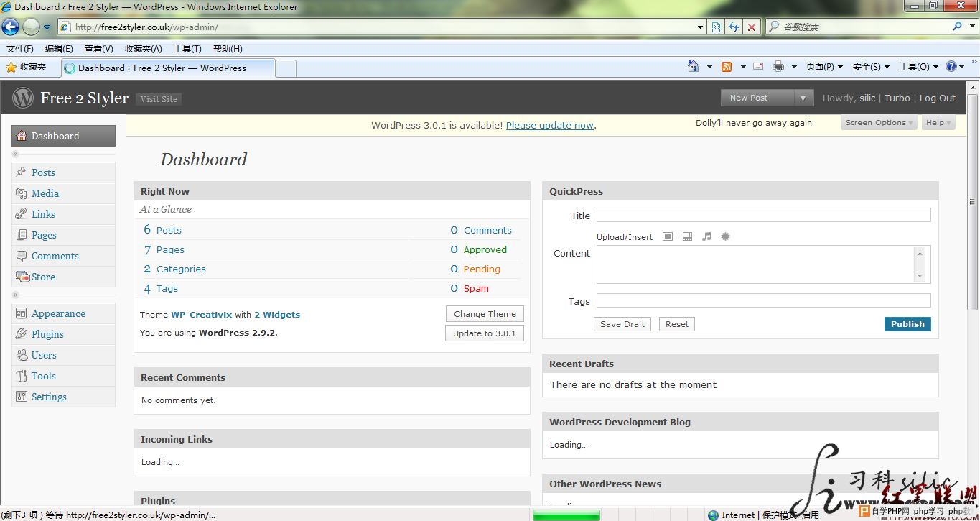This screenshot has height=521, width=980.
Task: Click the browser Back arrow button
Action: click(x=10, y=27)
